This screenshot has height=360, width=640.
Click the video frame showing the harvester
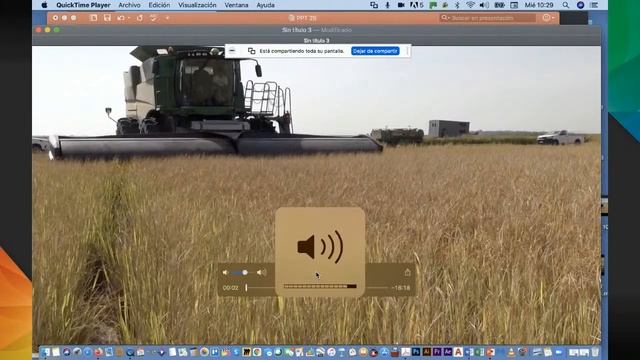[316, 195]
